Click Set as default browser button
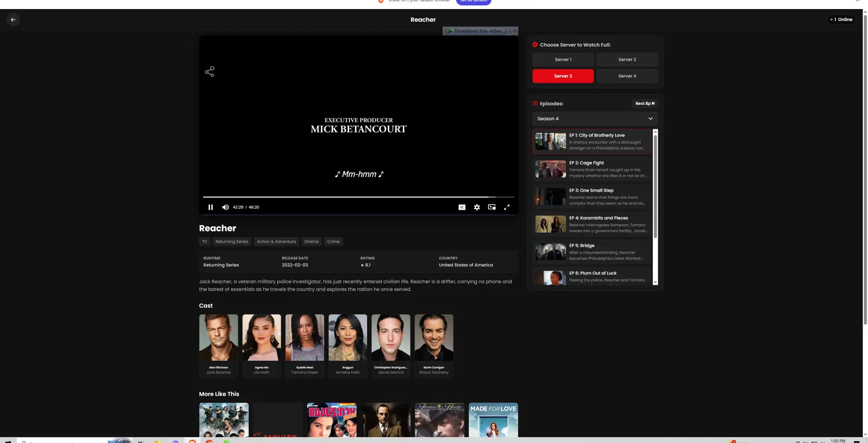The width and height of the screenshot is (868, 443). click(x=473, y=2)
